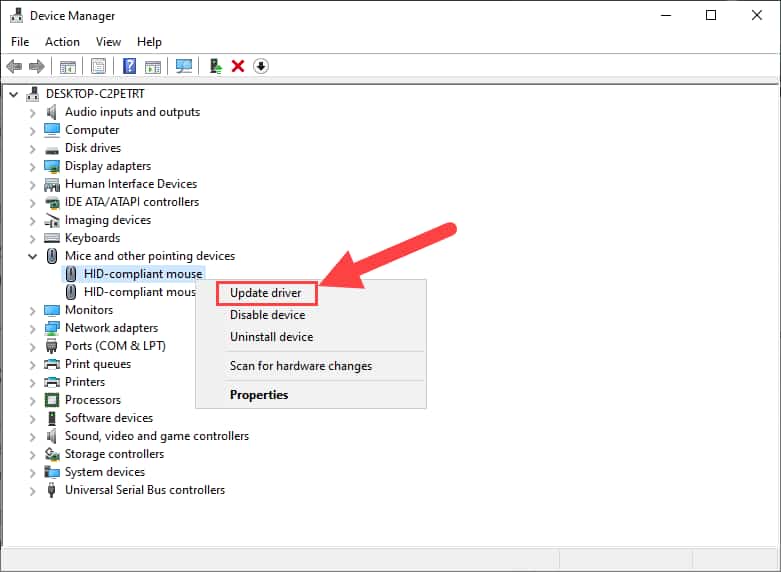Click Properties in the context menu
The width and height of the screenshot is (781, 572).
pyautogui.click(x=259, y=395)
